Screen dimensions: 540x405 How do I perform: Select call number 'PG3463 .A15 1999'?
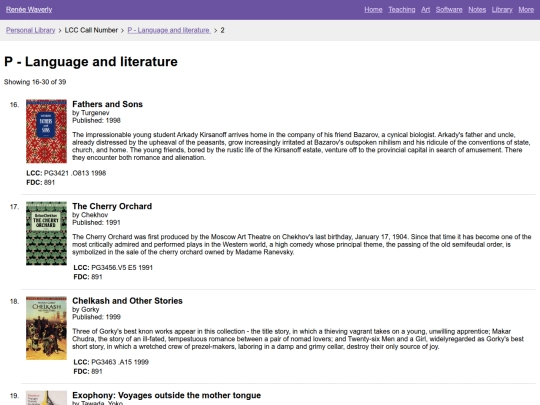pyautogui.click(x=120, y=362)
